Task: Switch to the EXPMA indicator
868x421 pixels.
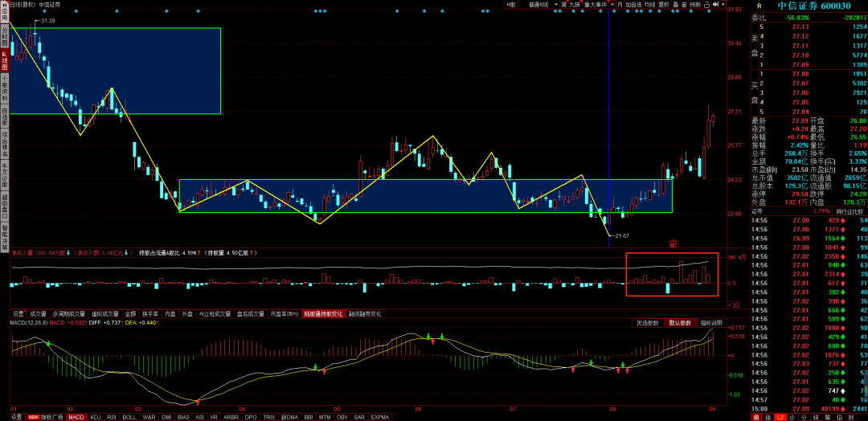Action: point(379,417)
